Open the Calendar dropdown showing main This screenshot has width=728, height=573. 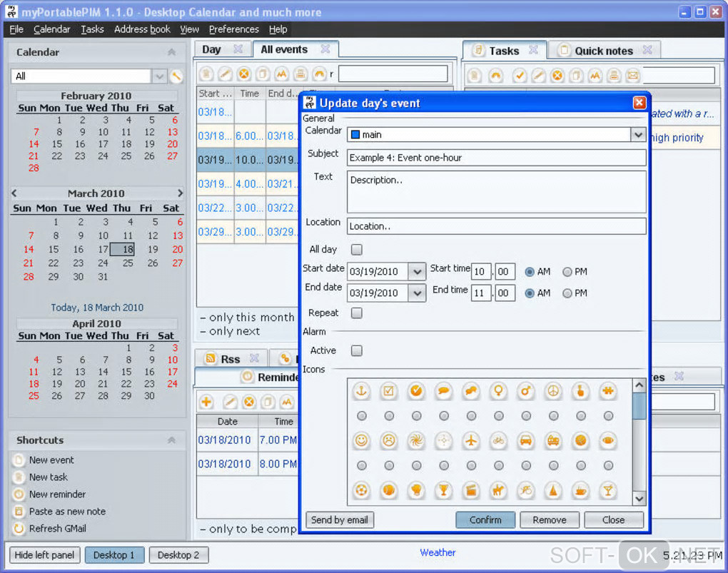point(637,135)
